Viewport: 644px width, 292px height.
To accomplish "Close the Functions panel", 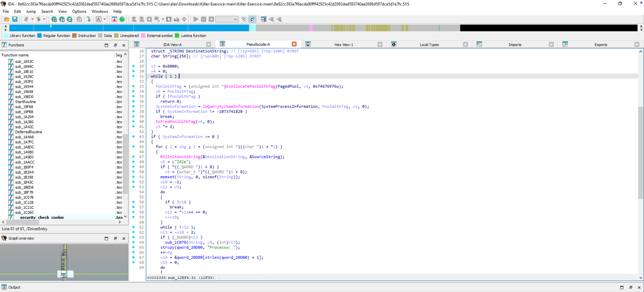I will 124,45.
